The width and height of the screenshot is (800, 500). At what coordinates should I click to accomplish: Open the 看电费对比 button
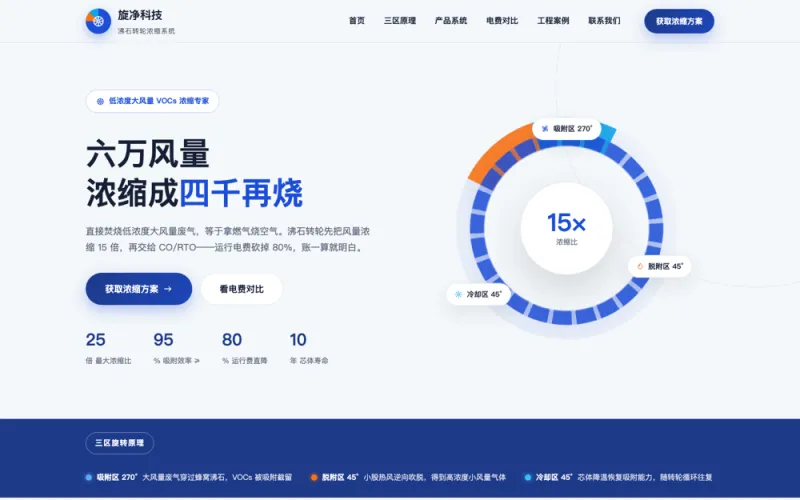click(x=241, y=289)
